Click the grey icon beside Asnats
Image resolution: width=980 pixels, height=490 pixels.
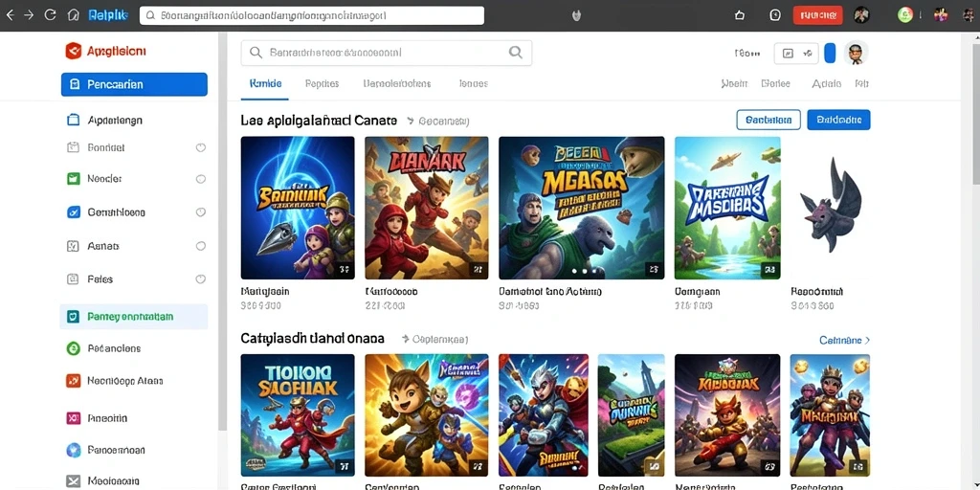point(73,246)
